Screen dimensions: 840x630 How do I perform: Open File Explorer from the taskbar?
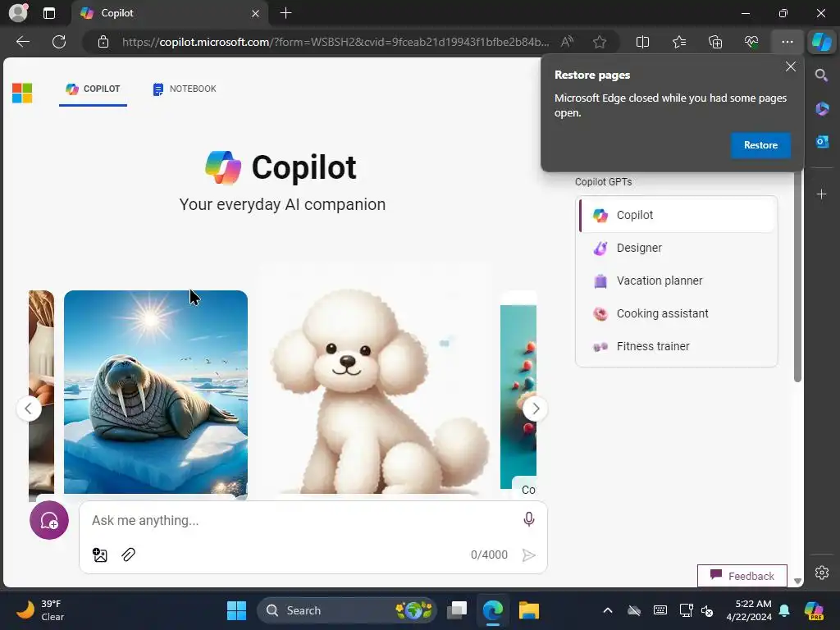[529, 610]
